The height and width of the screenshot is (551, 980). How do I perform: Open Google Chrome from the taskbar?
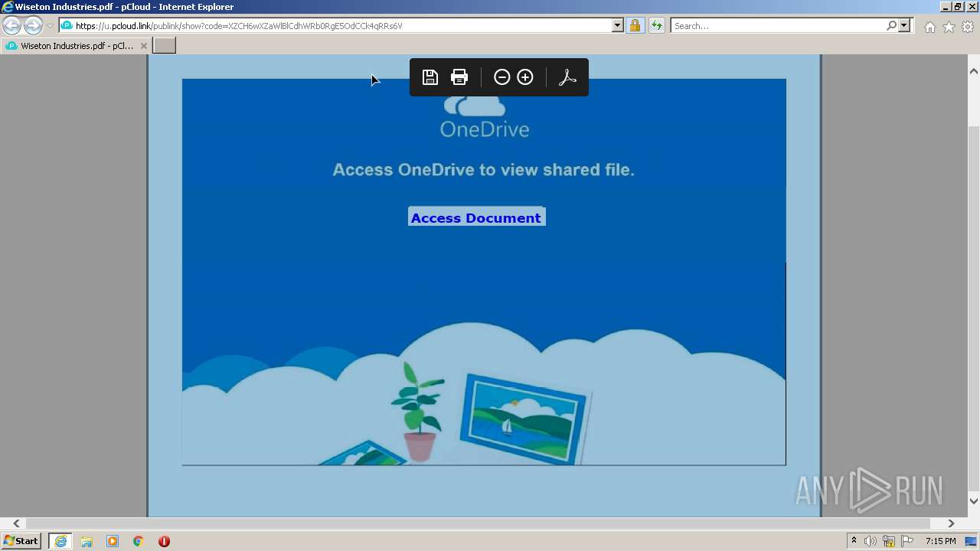pos(139,541)
